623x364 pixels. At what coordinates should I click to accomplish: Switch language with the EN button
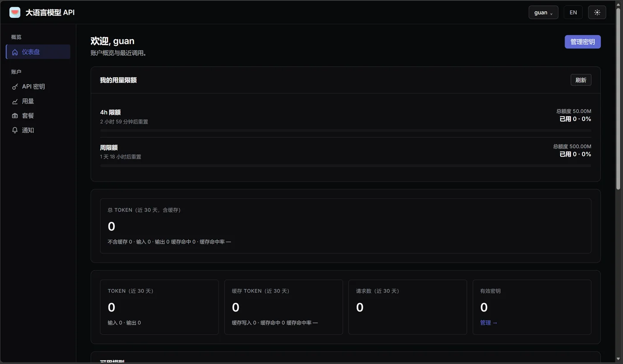(x=573, y=12)
